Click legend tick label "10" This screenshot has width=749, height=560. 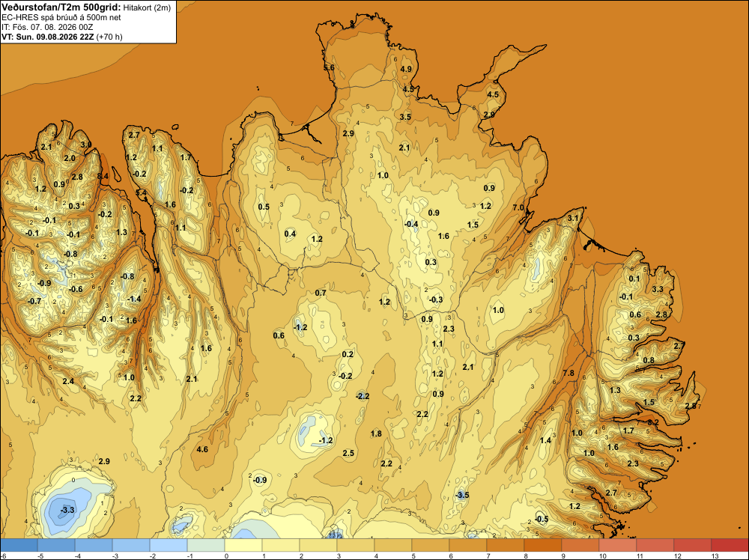(603, 556)
